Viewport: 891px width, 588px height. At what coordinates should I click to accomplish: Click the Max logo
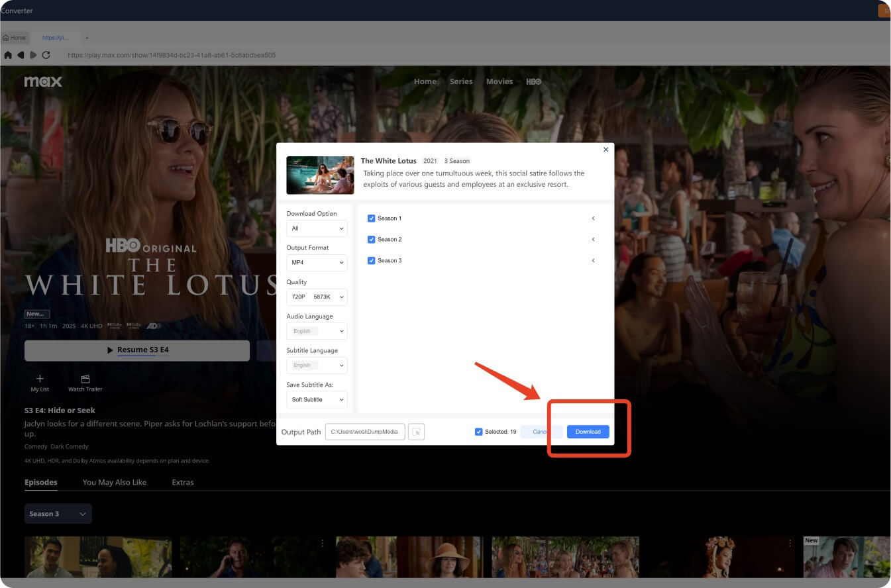coord(43,81)
